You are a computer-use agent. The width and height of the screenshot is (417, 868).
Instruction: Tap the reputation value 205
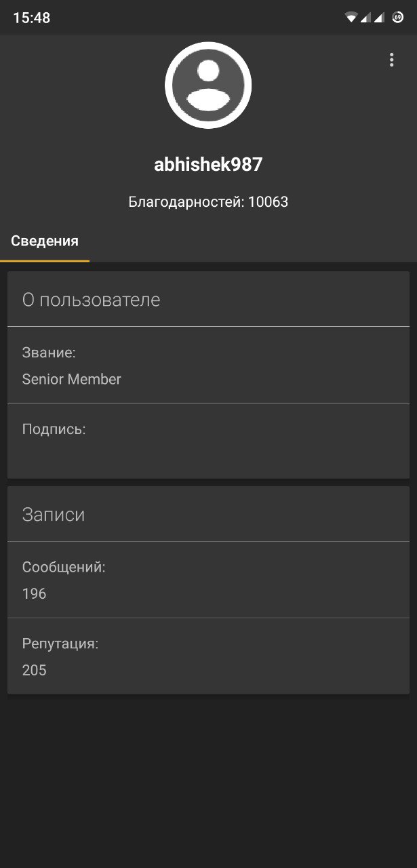[x=34, y=670]
